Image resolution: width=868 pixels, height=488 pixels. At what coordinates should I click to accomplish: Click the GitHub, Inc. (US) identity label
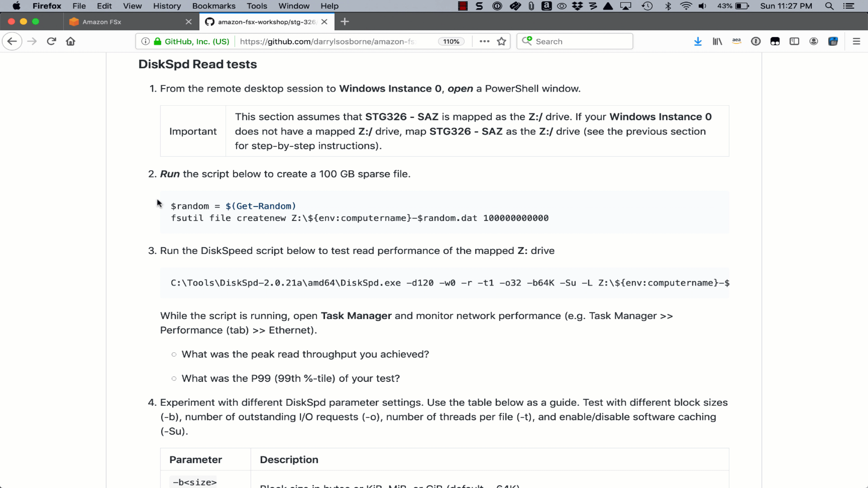tap(197, 41)
